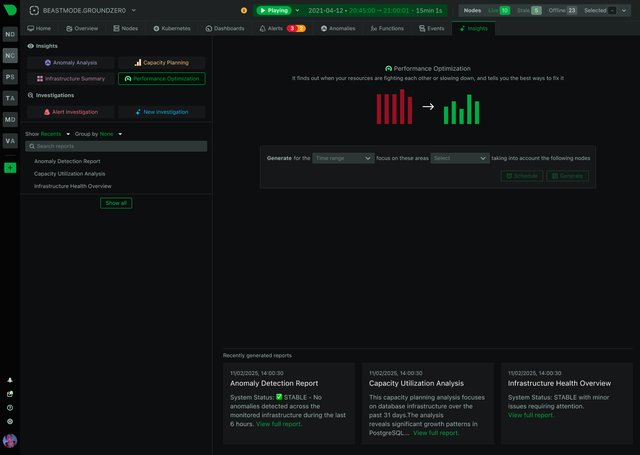Switch to the Overview tab
Image resolution: width=640 pixels, height=455 pixels.
point(82,29)
